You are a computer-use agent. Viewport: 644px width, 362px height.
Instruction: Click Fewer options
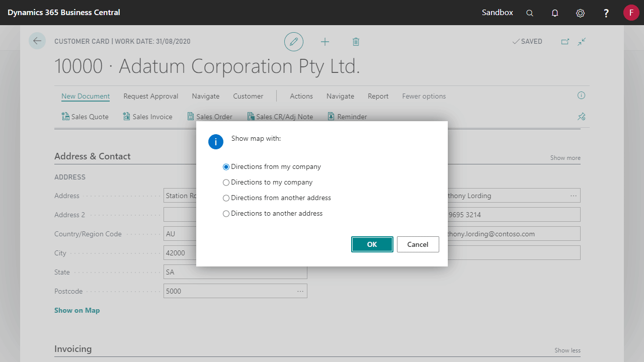coord(424,96)
